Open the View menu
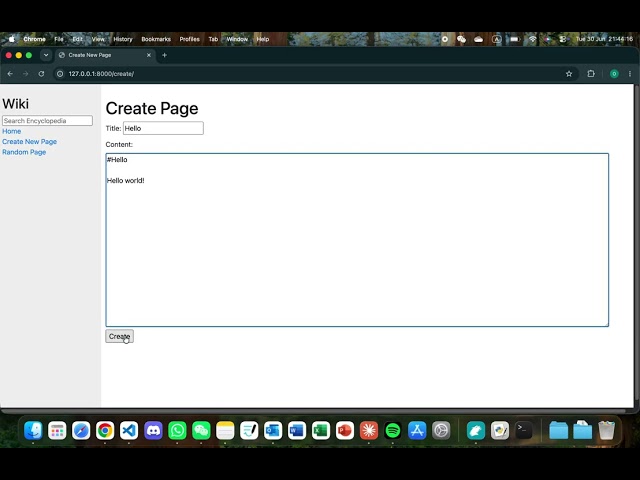The width and height of the screenshot is (640, 480). 98,39
